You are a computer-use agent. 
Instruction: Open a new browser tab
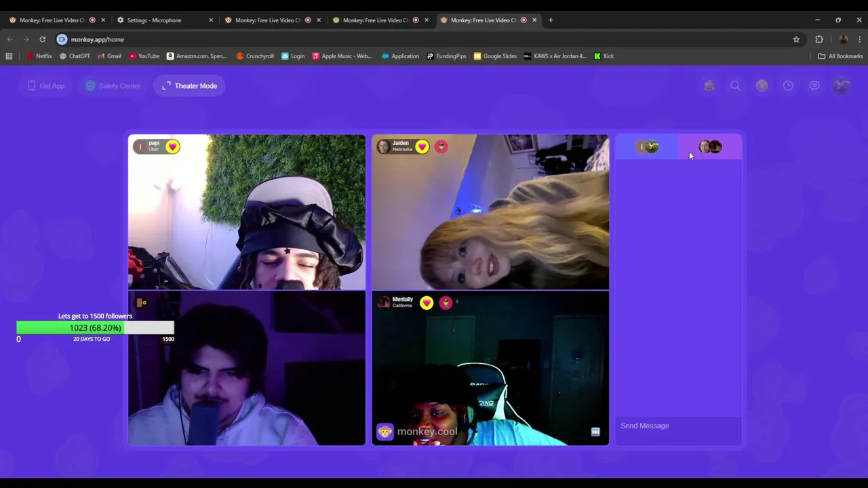[x=551, y=20]
